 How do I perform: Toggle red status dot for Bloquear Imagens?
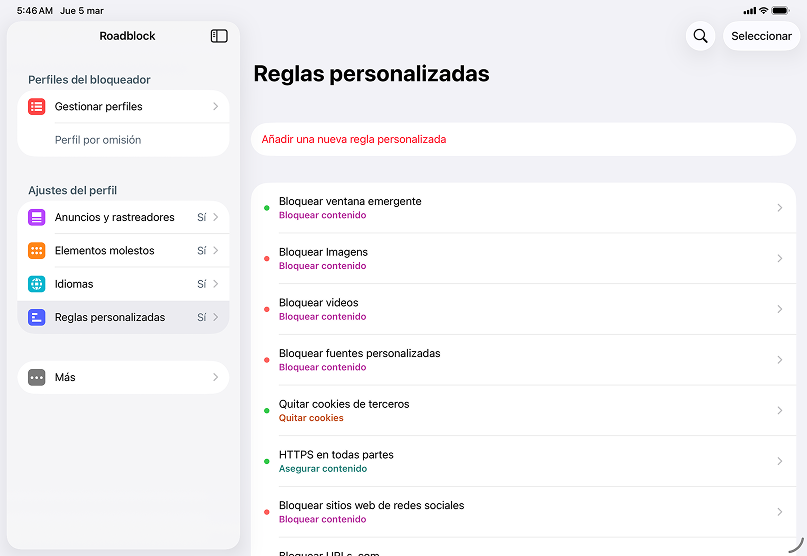pos(266,259)
